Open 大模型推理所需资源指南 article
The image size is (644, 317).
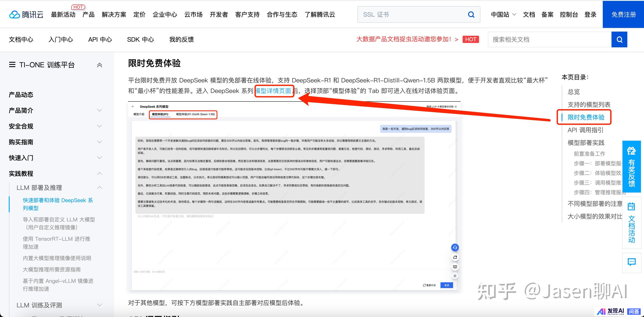[52, 269]
